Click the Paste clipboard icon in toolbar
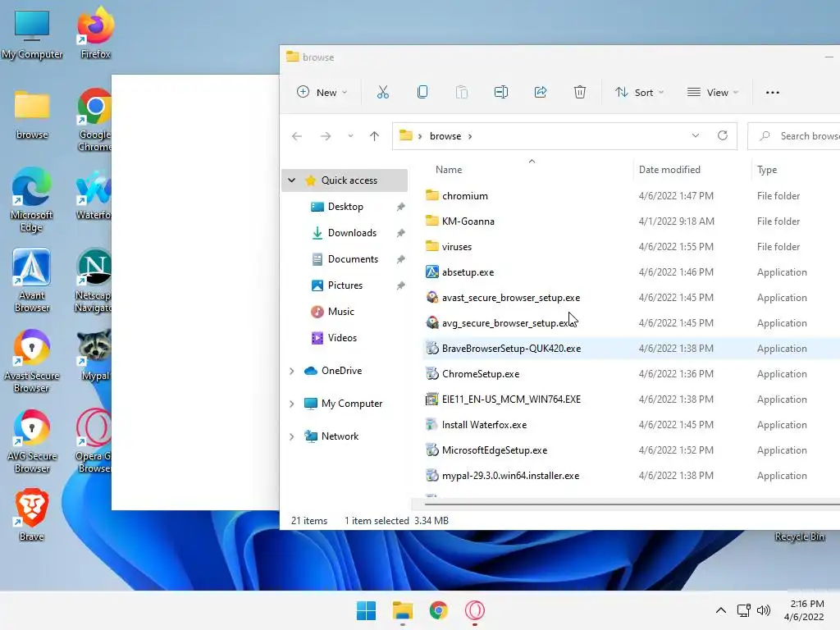The image size is (840, 630). [x=461, y=92]
